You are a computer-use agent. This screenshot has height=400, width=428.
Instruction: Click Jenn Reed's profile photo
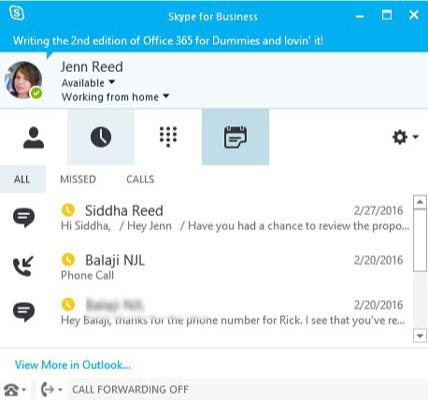(x=24, y=80)
